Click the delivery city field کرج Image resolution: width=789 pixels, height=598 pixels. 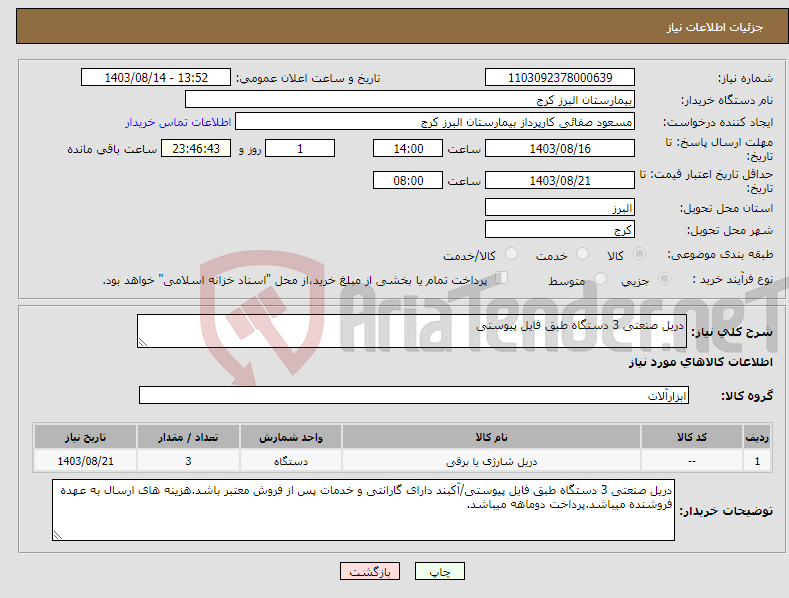pos(560,230)
